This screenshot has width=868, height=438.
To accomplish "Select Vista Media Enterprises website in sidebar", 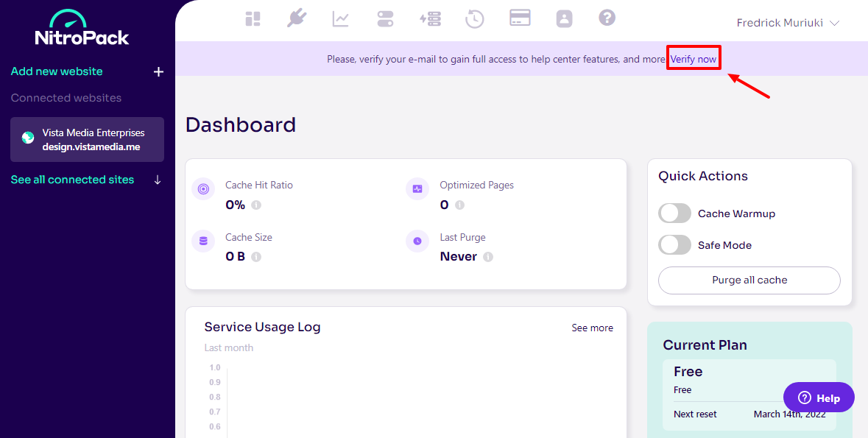I will click(x=87, y=140).
